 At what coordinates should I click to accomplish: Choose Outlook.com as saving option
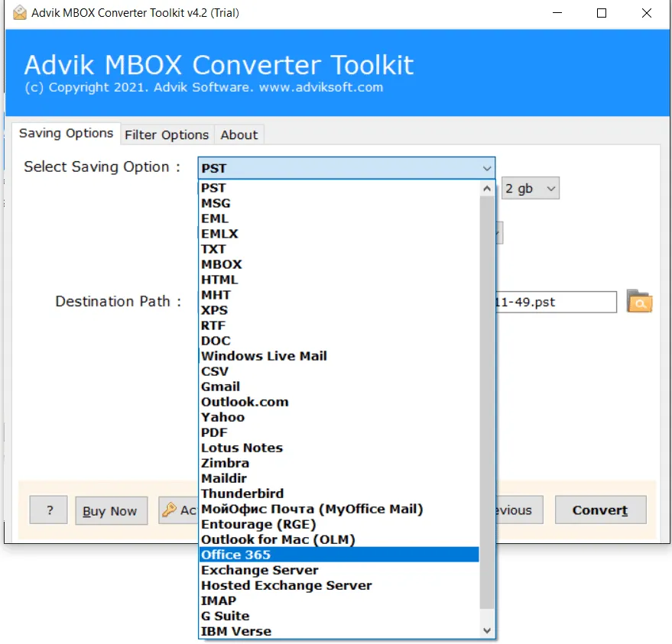click(x=339, y=402)
